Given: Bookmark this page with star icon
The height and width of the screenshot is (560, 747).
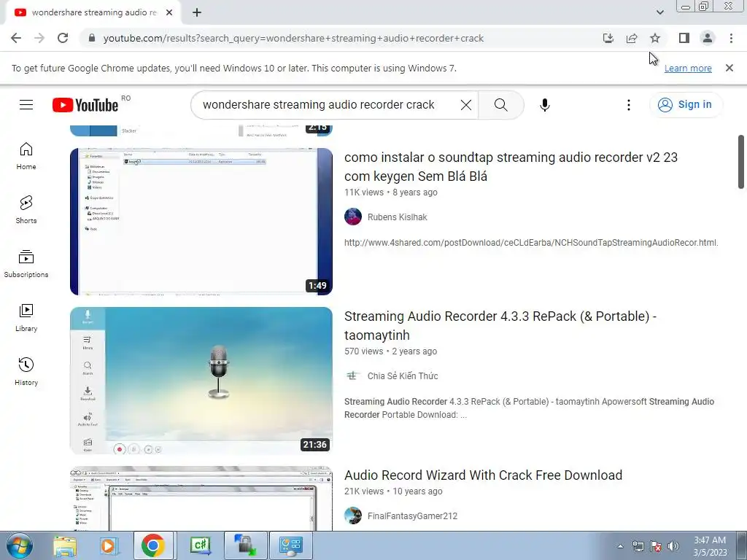Looking at the screenshot, I should 655,38.
